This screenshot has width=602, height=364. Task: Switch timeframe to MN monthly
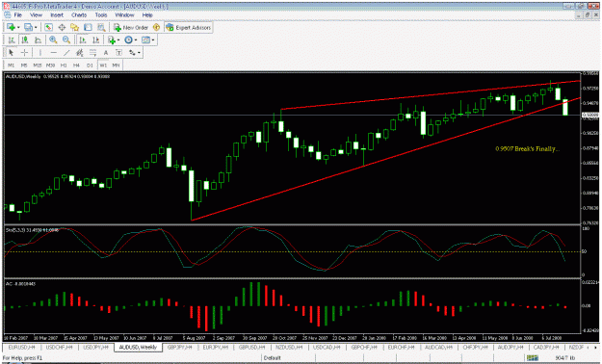[116, 65]
